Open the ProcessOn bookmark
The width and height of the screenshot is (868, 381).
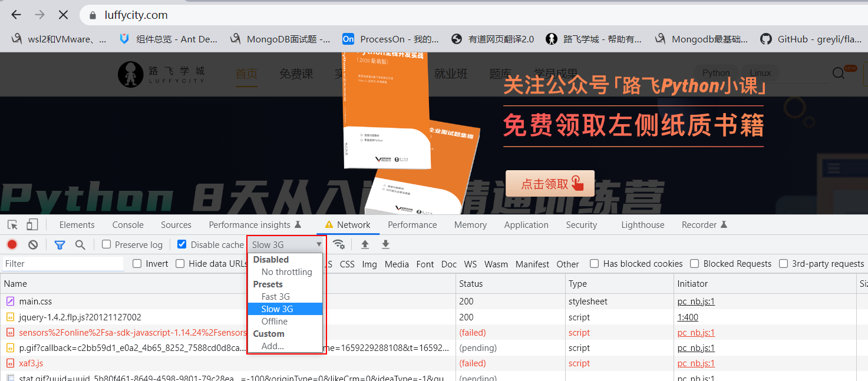point(391,39)
